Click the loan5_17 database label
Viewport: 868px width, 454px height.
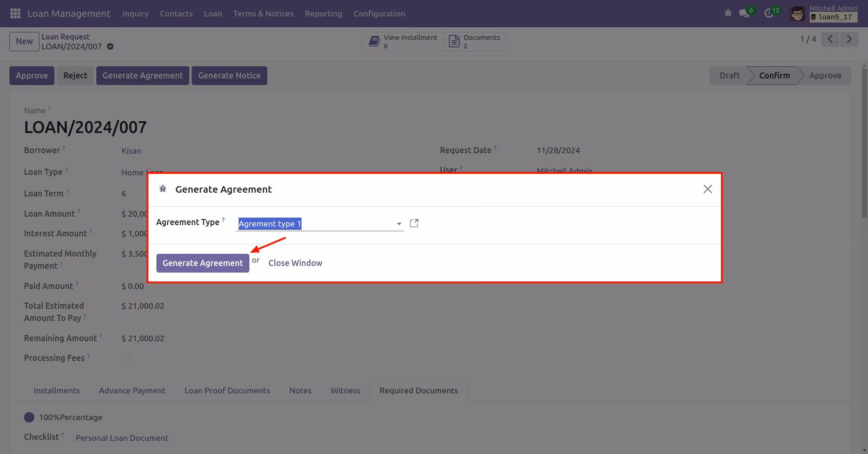coord(834,17)
